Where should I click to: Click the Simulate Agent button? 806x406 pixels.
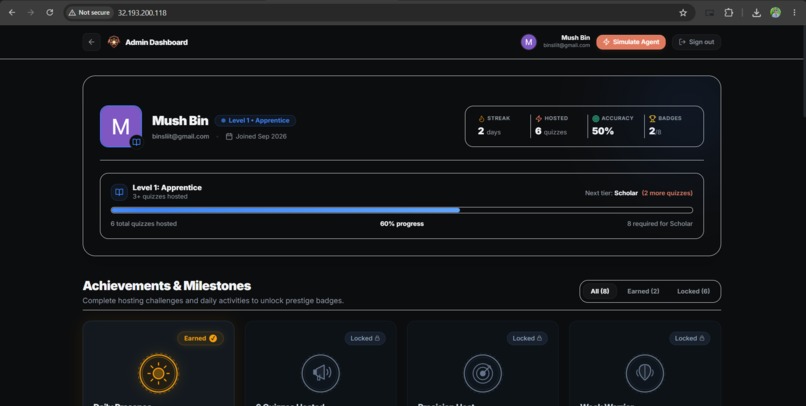631,42
